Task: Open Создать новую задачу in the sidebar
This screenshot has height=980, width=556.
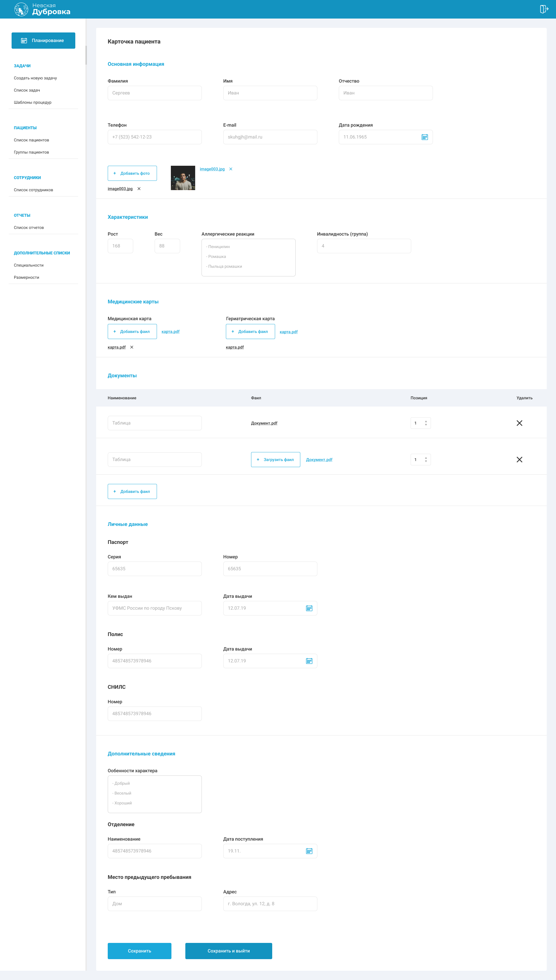Action: 35,78
